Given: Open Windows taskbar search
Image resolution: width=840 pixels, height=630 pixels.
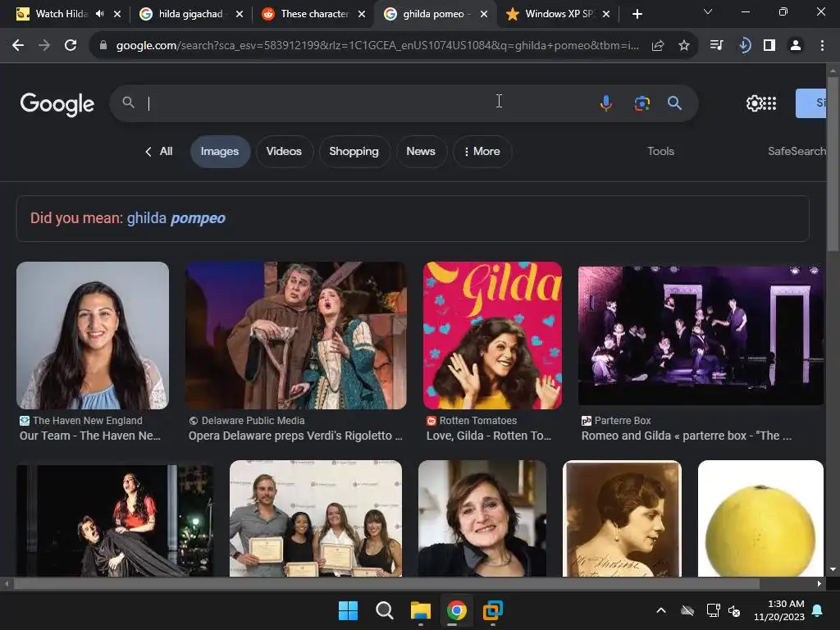Looking at the screenshot, I should pos(385,610).
